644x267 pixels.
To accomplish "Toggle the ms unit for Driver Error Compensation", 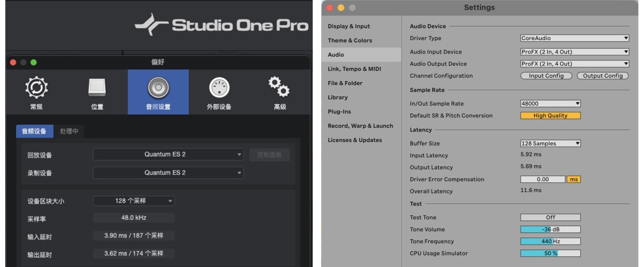I will click(573, 179).
